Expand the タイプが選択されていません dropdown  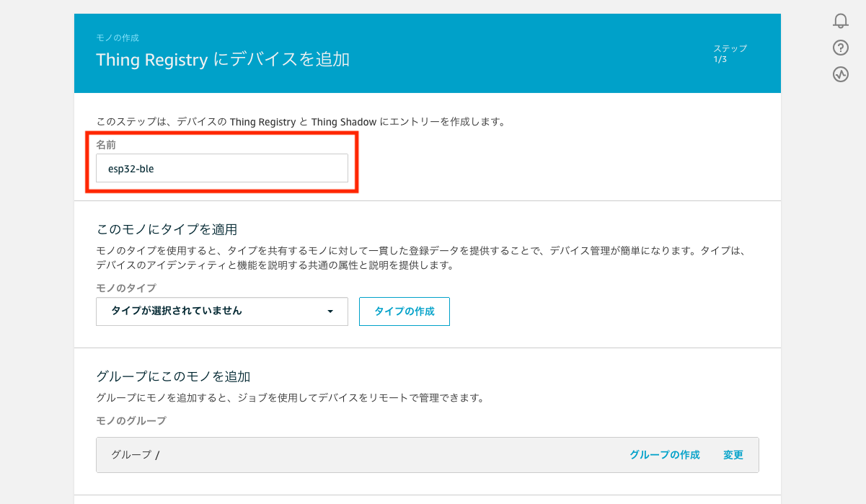221,311
